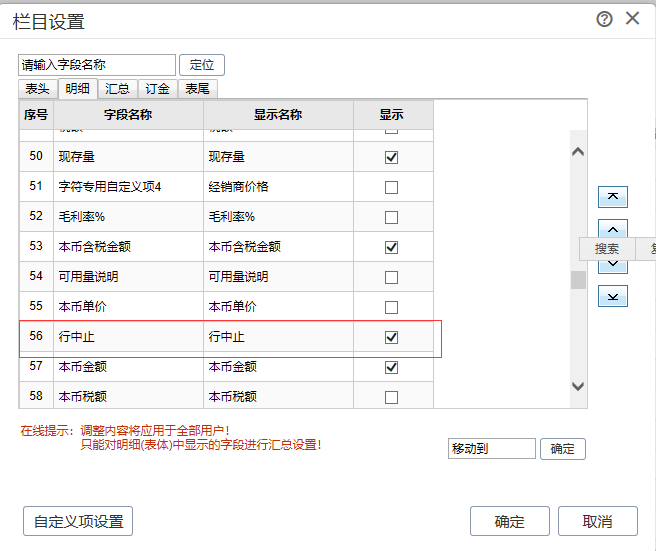Check the 可用量说明 display checkbox
Viewport: 656px width, 551px height.
coord(391,277)
